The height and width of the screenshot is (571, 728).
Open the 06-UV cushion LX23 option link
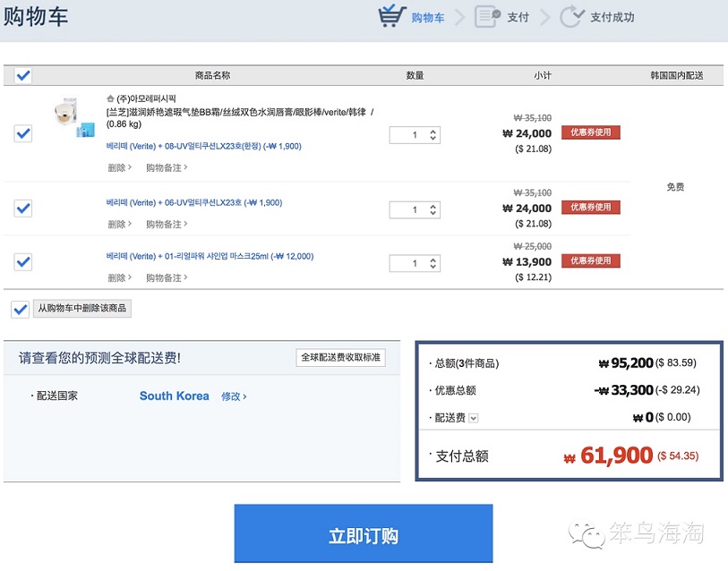click(194, 203)
